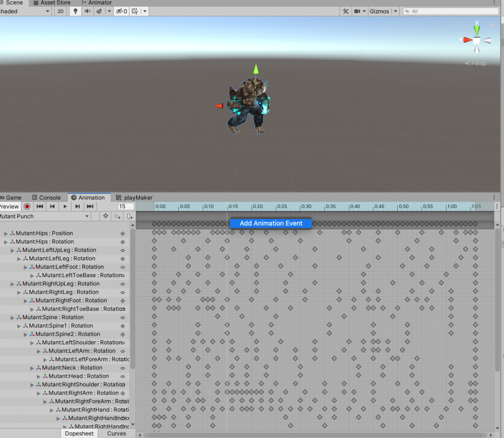Toggle filter by selection crosshair icon
Screen dimensions: 504x438
(105, 216)
